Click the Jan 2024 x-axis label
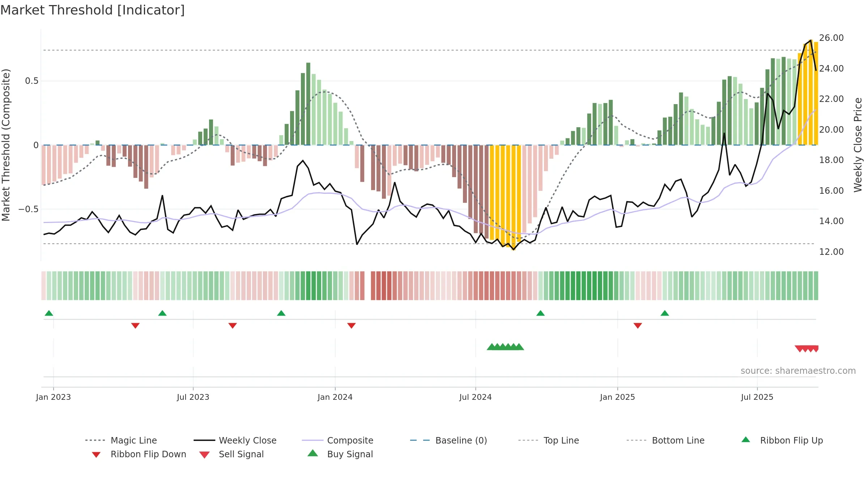 (x=335, y=397)
